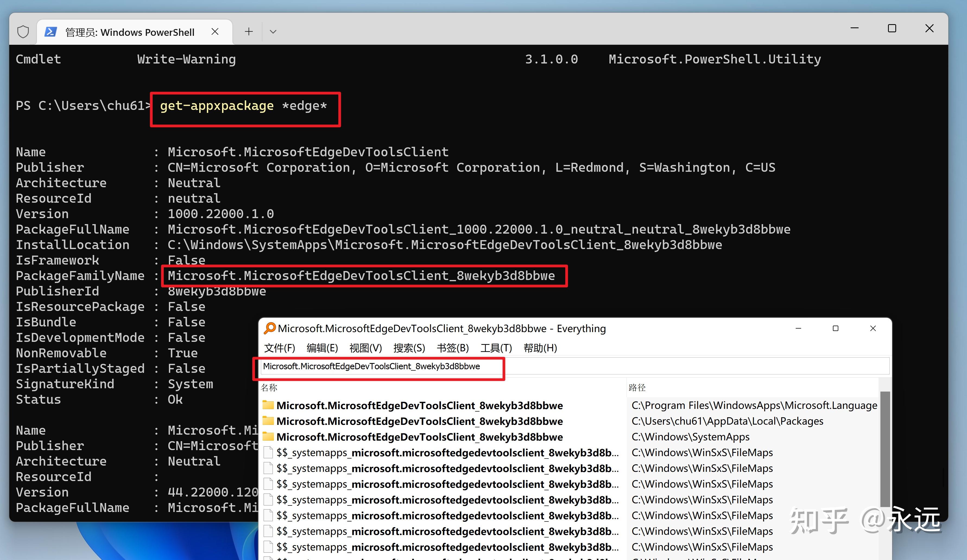Open the 帮助(H) menu in Everything

(540, 348)
